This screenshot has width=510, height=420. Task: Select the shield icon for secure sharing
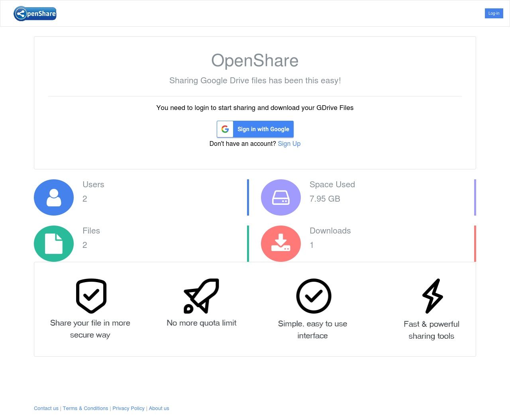(x=91, y=296)
